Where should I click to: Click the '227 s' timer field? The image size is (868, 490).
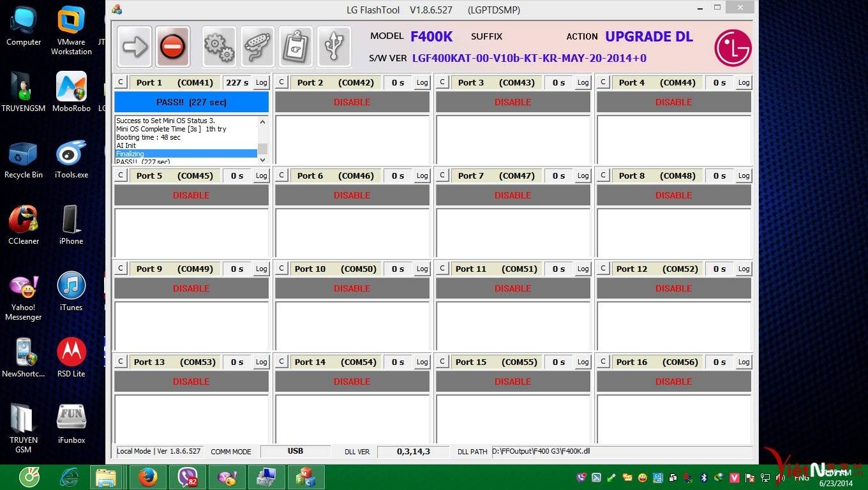(x=237, y=82)
